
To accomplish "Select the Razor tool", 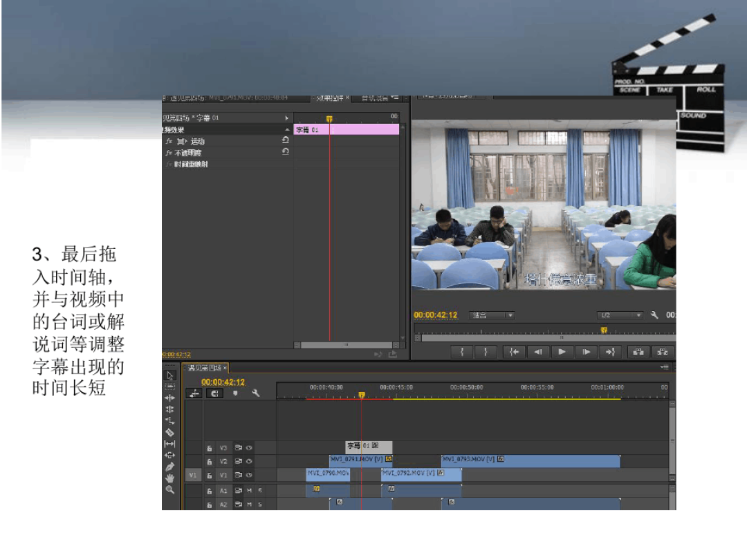I will coord(169,432).
